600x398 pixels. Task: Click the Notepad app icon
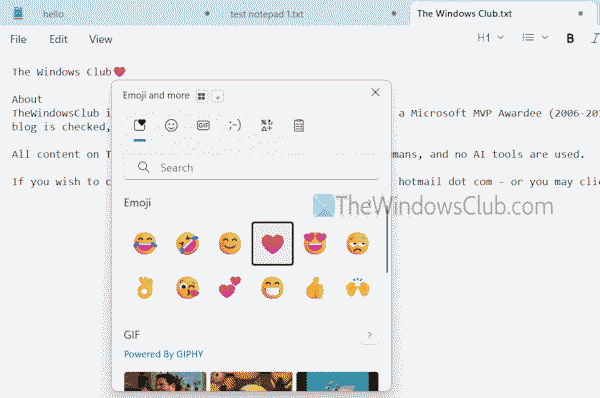(x=18, y=13)
